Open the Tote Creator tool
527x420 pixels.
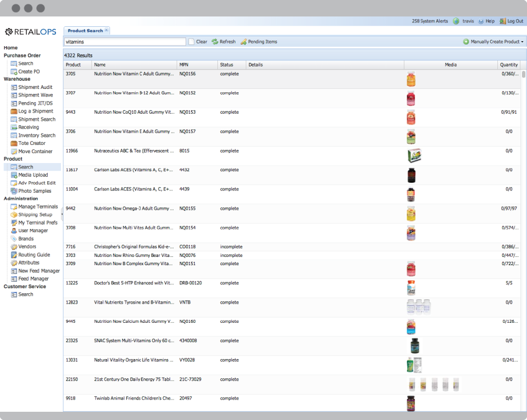[31, 143]
